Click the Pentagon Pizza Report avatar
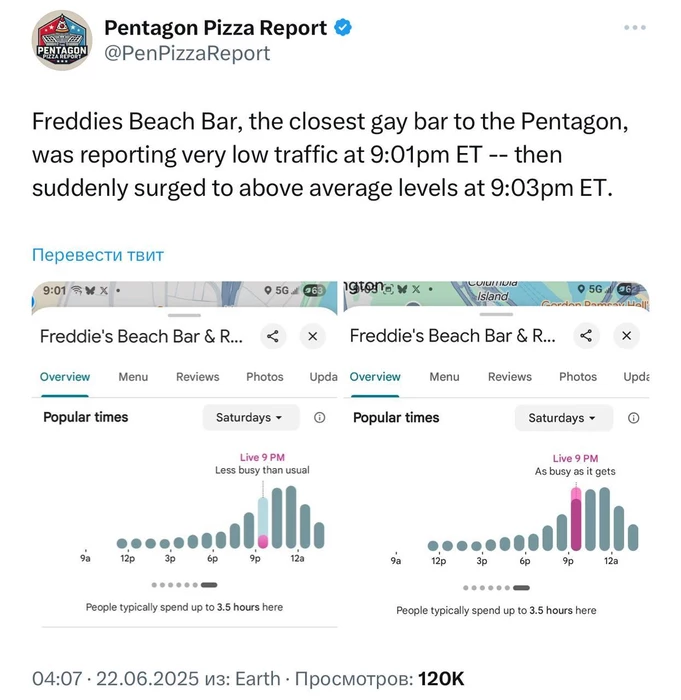The height and width of the screenshot is (700, 681). tap(63, 40)
